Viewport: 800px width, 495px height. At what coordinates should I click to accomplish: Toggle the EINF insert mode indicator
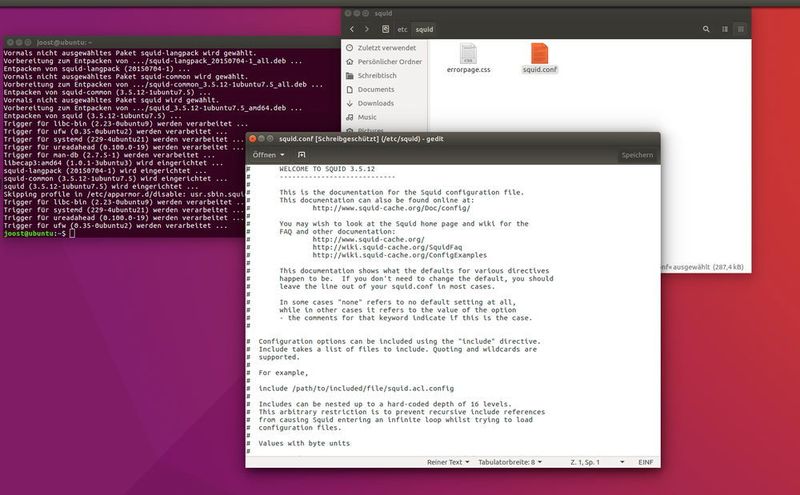click(645, 462)
